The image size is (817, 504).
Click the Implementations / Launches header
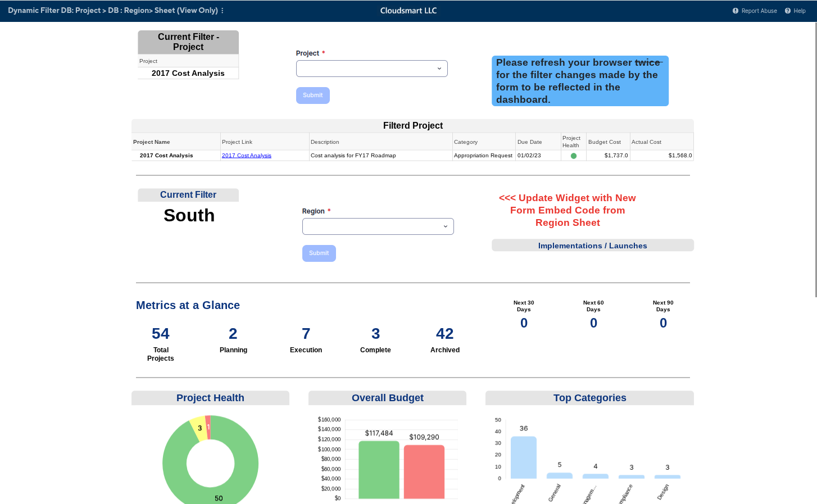coord(593,246)
